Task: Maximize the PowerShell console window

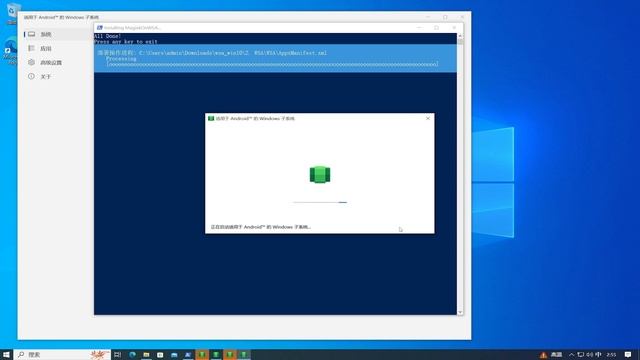Action: coord(437,28)
